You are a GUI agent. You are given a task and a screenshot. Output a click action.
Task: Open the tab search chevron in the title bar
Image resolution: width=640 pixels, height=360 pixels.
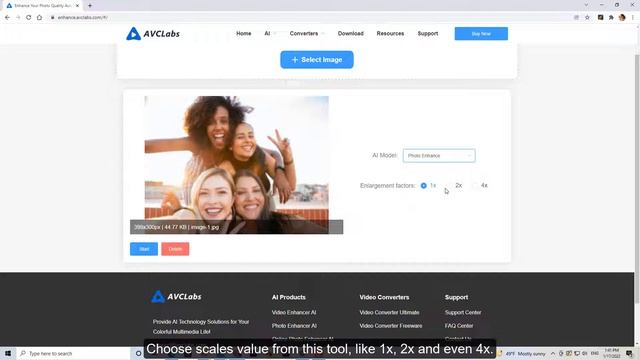[x=586, y=5]
